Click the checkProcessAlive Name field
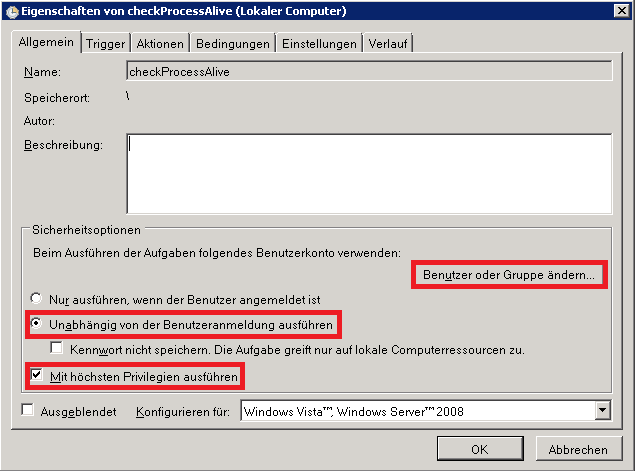This screenshot has height=471, width=635. click(x=368, y=72)
